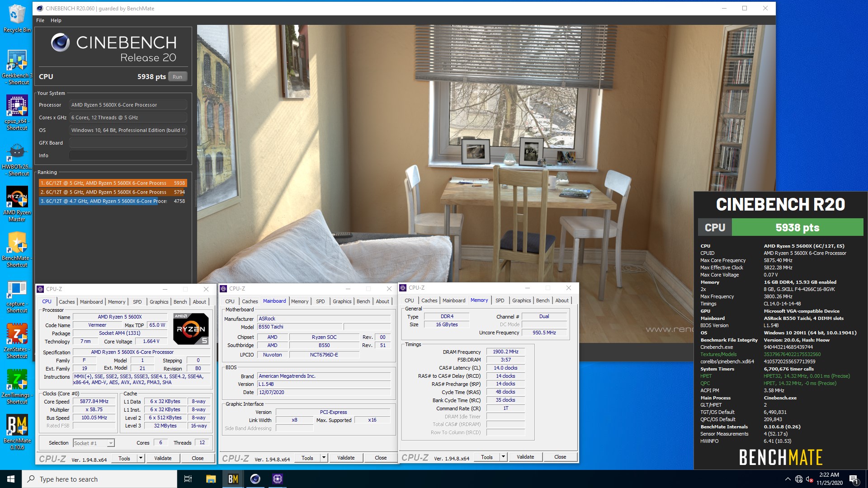Select ranking entry scoring 4758
The height and width of the screenshot is (488, 868).
[113, 201]
